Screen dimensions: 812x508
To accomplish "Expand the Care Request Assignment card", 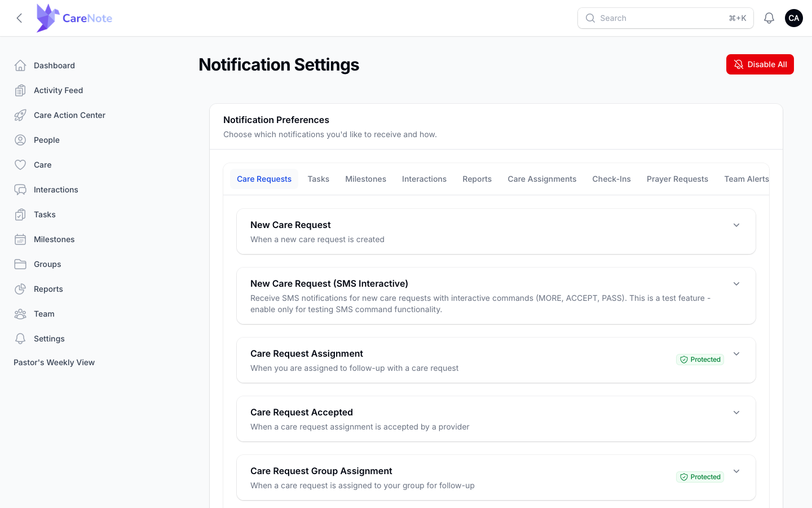I will (x=736, y=354).
